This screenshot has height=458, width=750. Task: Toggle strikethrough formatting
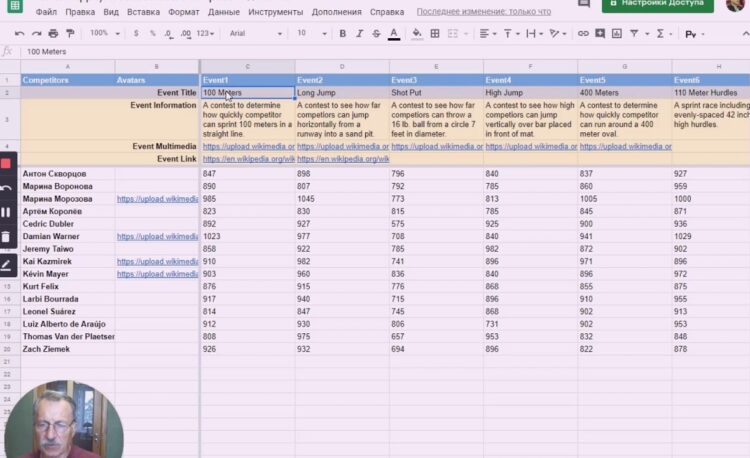coord(375,33)
